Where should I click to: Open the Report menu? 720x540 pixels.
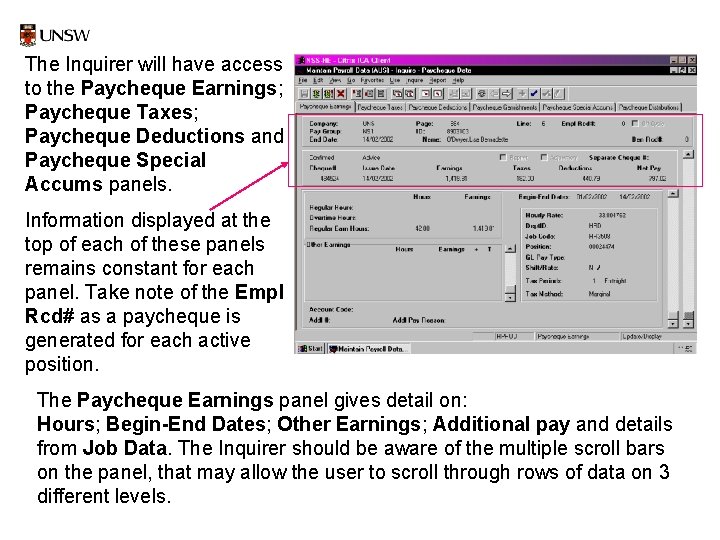click(x=438, y=80)
